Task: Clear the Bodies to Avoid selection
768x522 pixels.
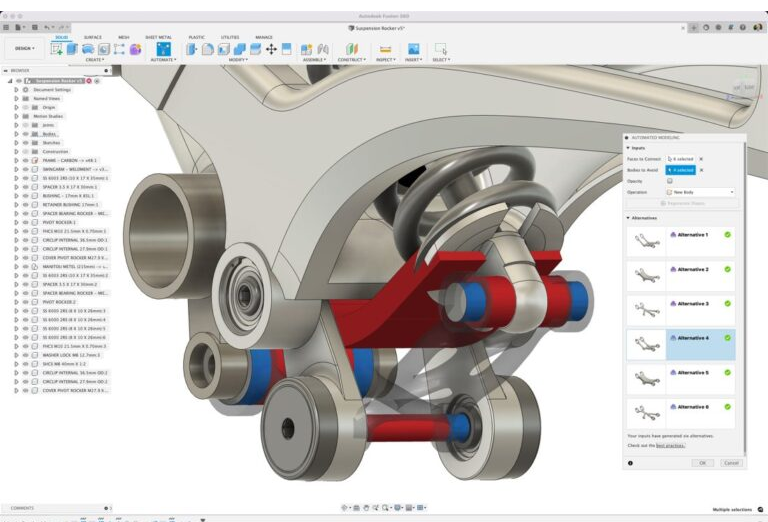Action: pyautogui.click(x=701, y=170)
